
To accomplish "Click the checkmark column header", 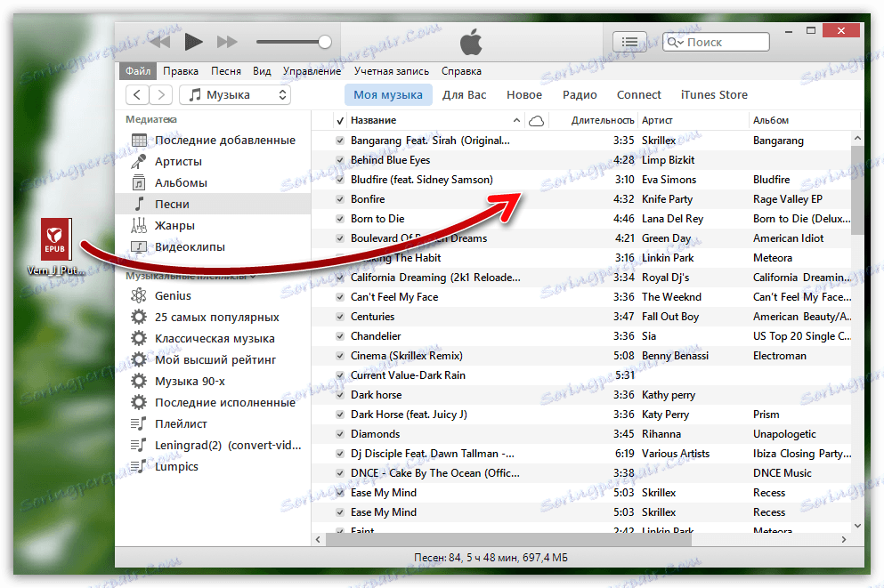I will pyautogui.click(x=340, y=120).
